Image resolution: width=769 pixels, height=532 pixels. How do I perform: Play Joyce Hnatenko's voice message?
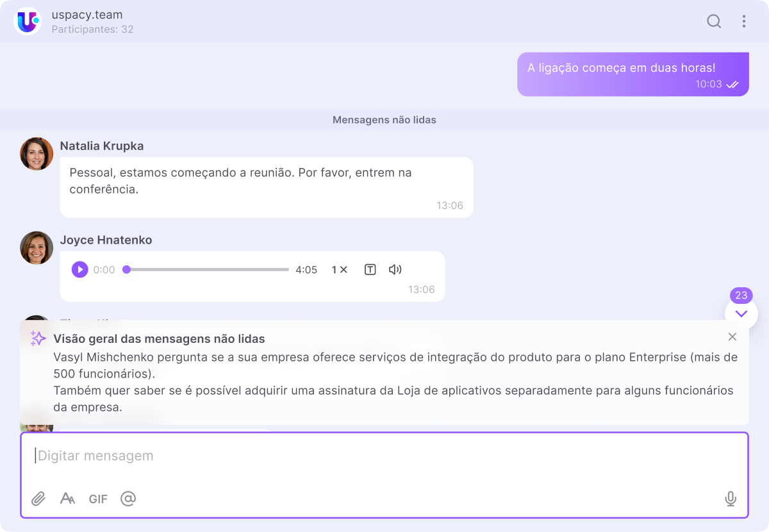(x=79, y=270)
